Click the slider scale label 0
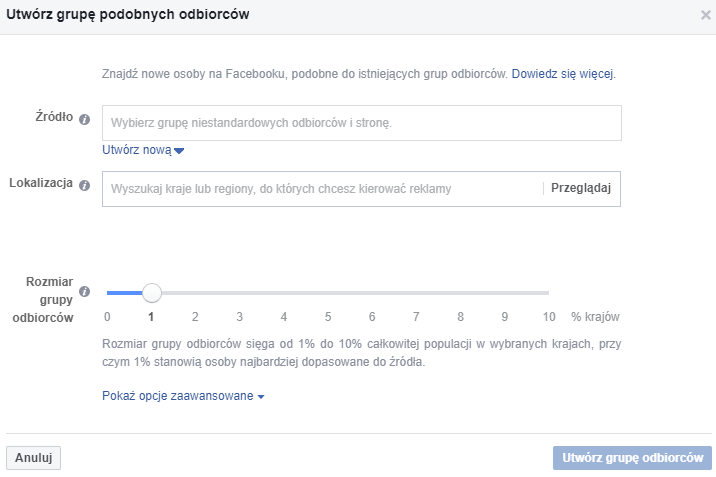Image resolution: width=716 pixels, height=477 pixels. coord(107,317)
